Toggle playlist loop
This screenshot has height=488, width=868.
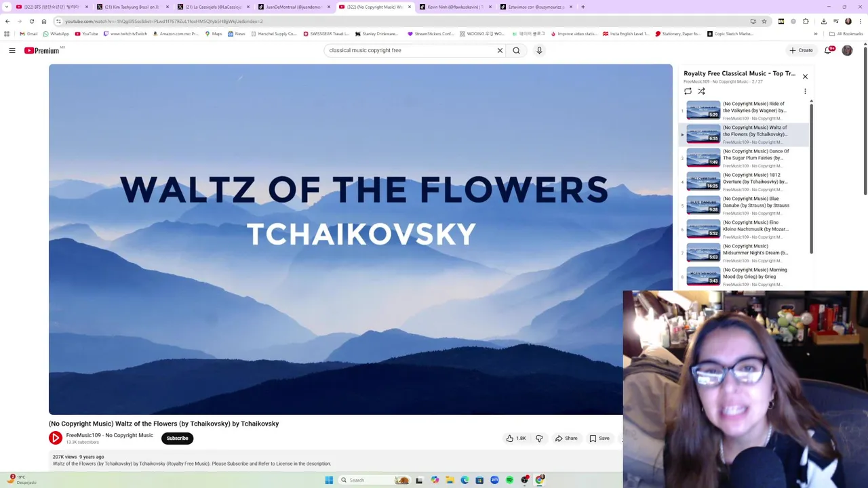(688, 91)
